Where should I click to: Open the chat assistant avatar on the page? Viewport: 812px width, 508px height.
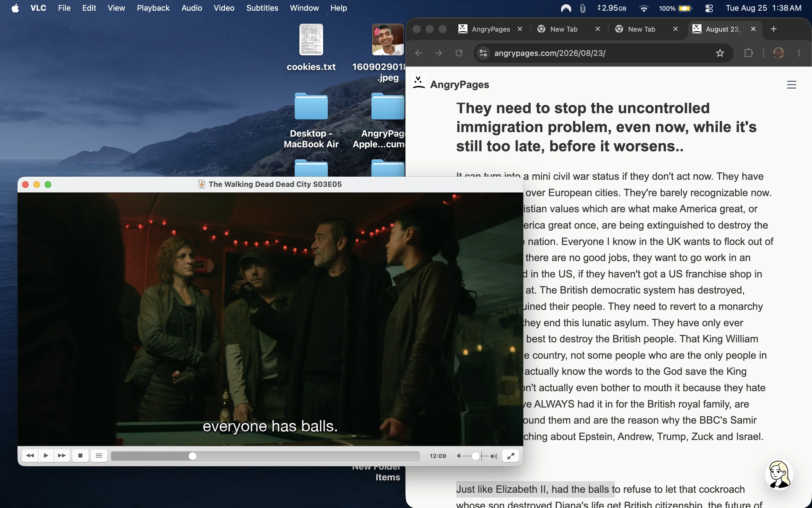click(x=779, y=474)
